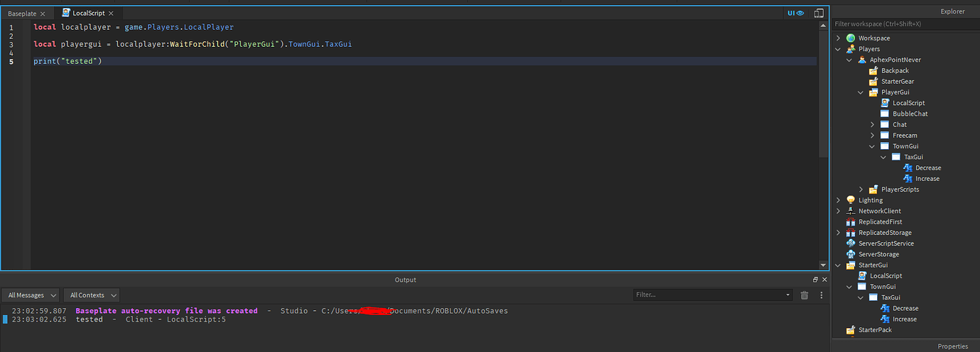Expand the Chat node
Viewport: 980px width, 352px height.
tap(873, 124)
